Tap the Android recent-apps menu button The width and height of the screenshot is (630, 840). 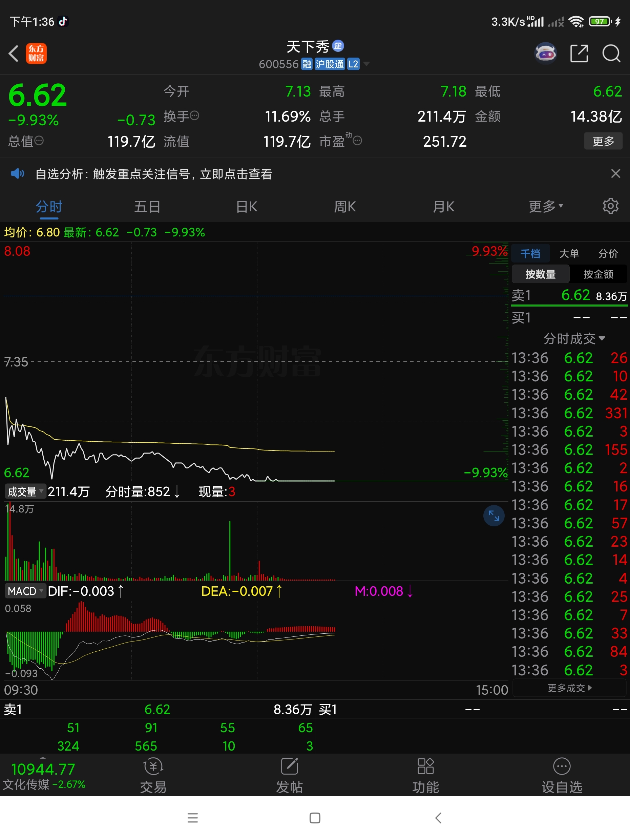pos(192,818)
